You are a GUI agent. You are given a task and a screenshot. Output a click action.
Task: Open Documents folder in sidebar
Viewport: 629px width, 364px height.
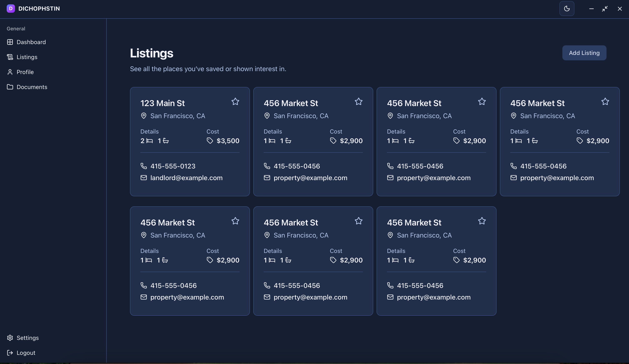pos(32,87)
